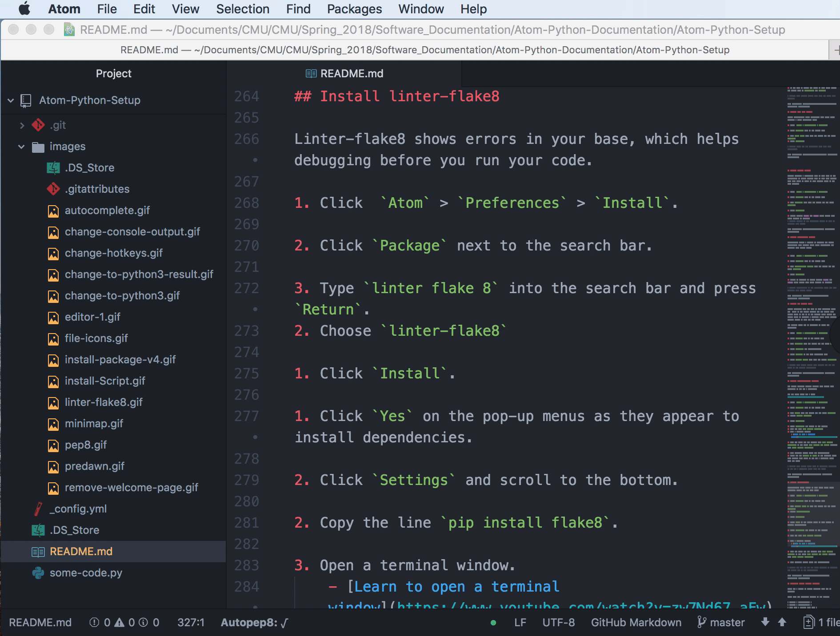Viewport: 840px width, 636px height.
Task: Click the .git folder git icon
Action: 38,125
